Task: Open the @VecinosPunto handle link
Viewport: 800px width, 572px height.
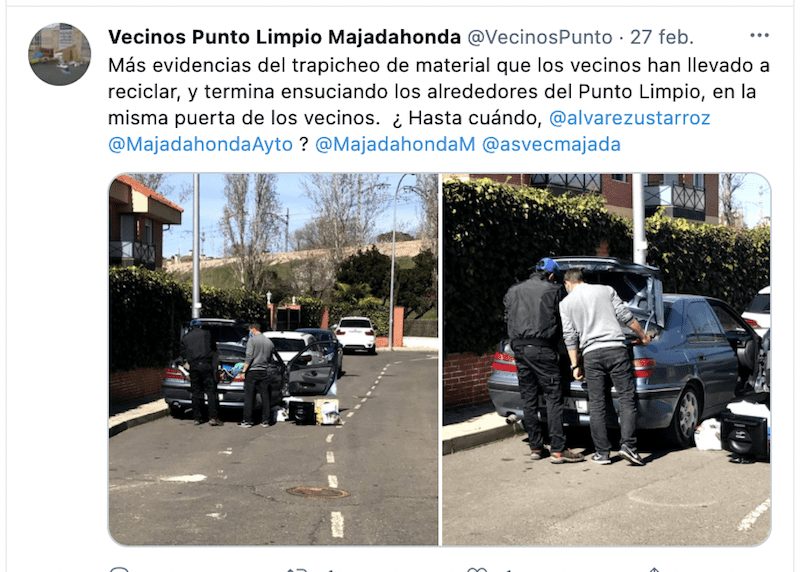Action: [x=540, y=37]
